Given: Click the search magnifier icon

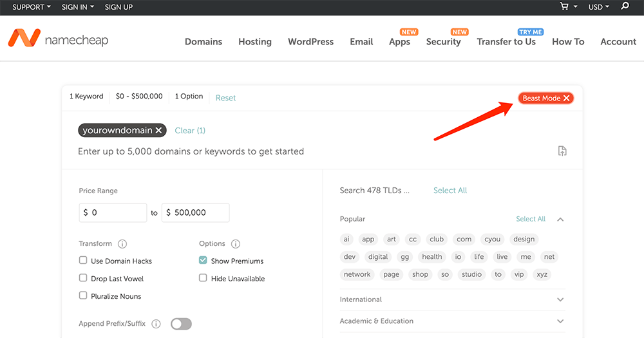Looking at the screenshot, I should point(625,6).
